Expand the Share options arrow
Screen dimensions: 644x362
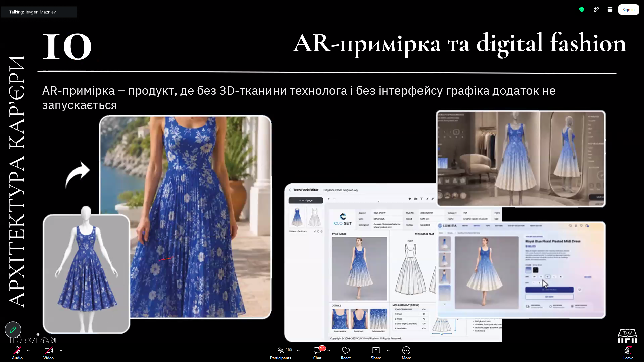pyautogui.click(x=388, y=350)
